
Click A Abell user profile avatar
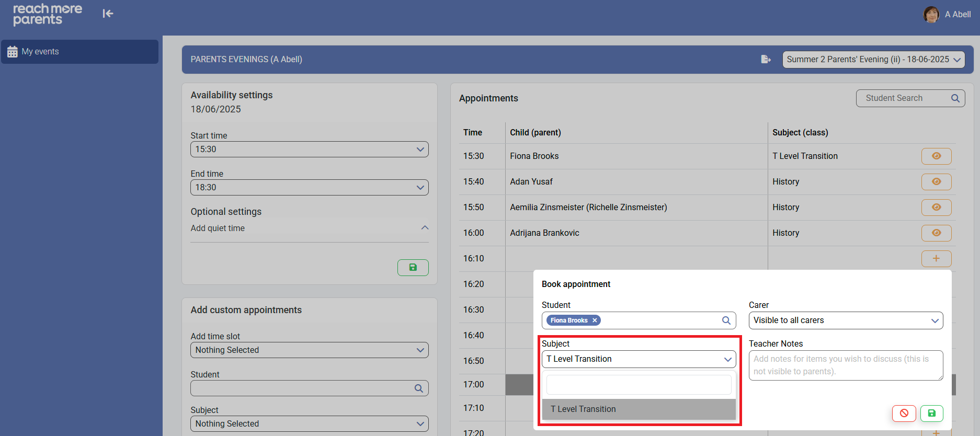pyautogui.click(x=931, y=15)
